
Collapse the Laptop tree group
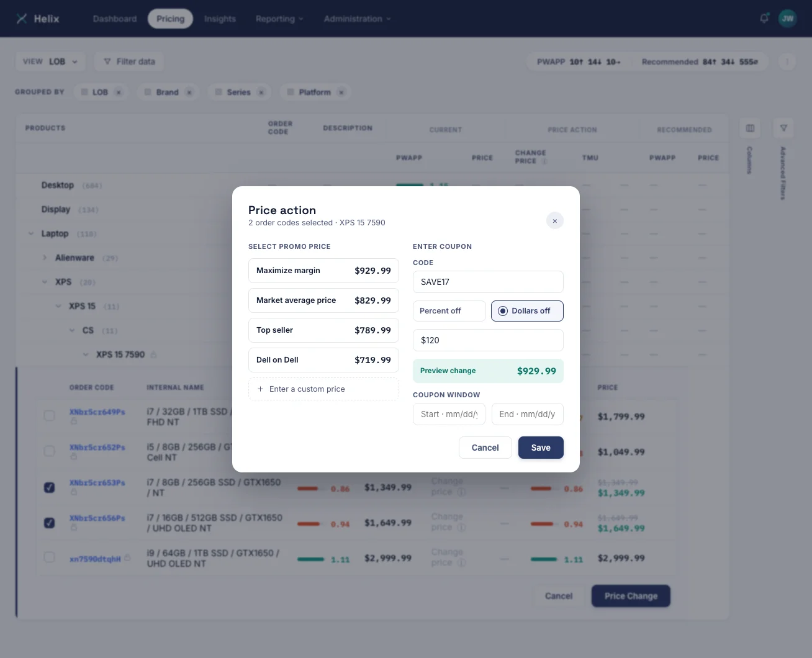pos(31,233)
